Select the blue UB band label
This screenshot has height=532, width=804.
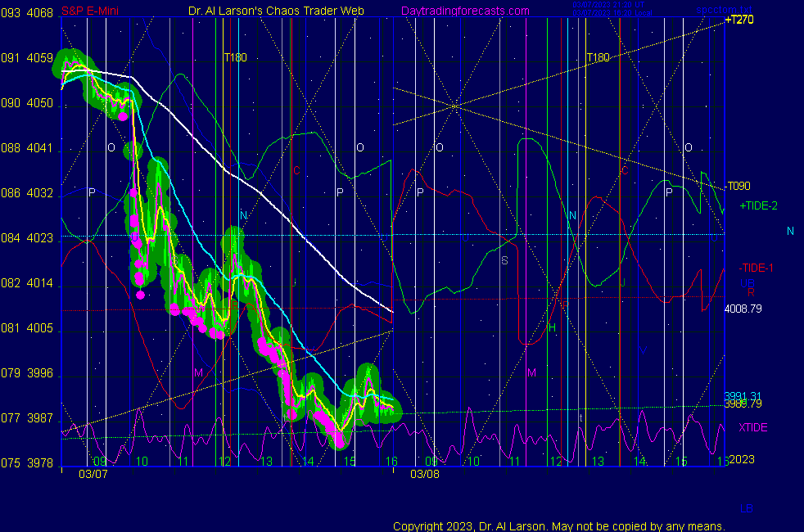tap(747, 283)
